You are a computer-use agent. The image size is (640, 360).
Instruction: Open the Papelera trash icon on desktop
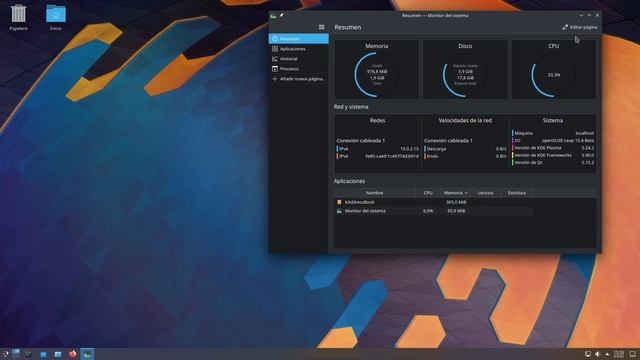tap(18, 18)
